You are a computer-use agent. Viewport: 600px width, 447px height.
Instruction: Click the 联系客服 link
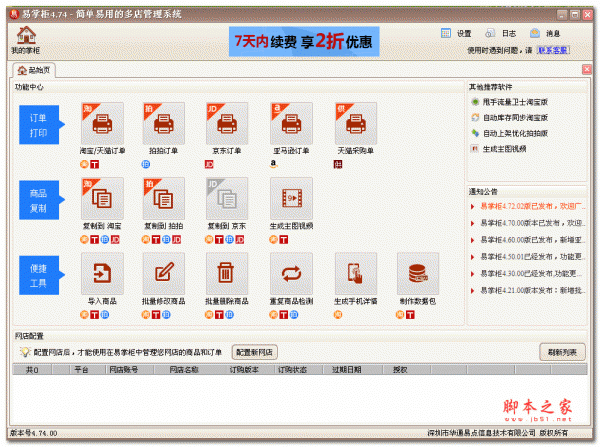[x=553, y=50]
